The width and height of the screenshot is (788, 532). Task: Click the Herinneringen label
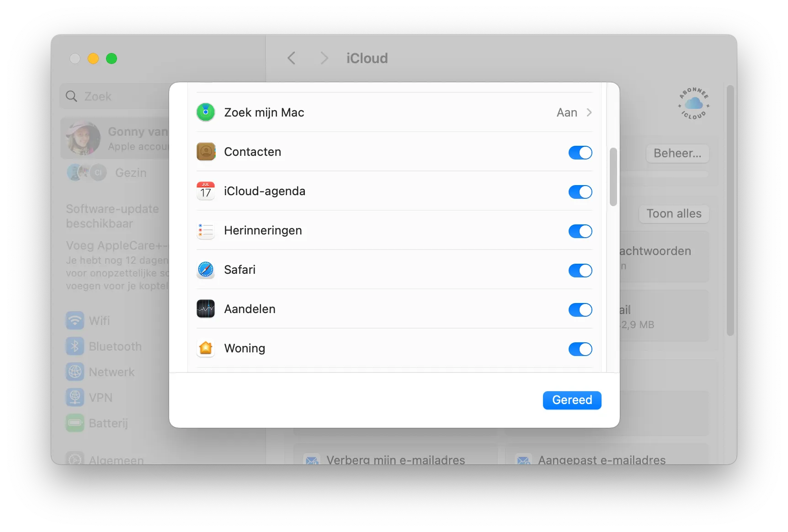263,230
